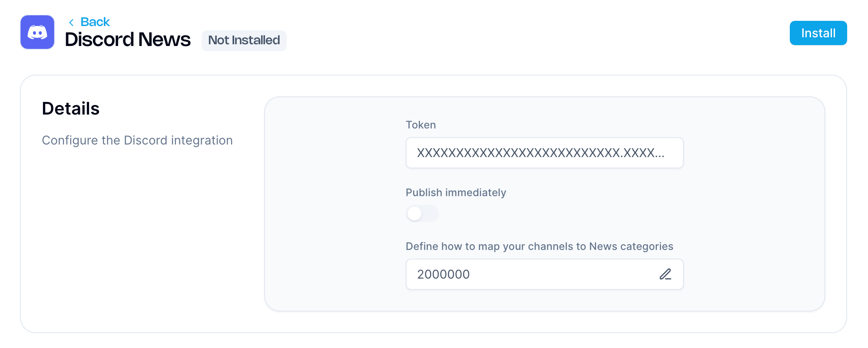Image resolution: width=868 pixels, height=348 pixels.
Task: Click the white knob of the toggle
Action: click(414, 213)
